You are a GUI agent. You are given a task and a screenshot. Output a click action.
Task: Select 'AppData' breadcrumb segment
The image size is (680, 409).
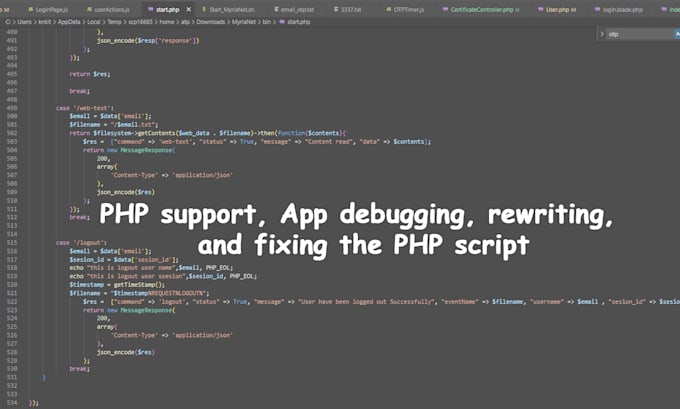coord(69,22)
